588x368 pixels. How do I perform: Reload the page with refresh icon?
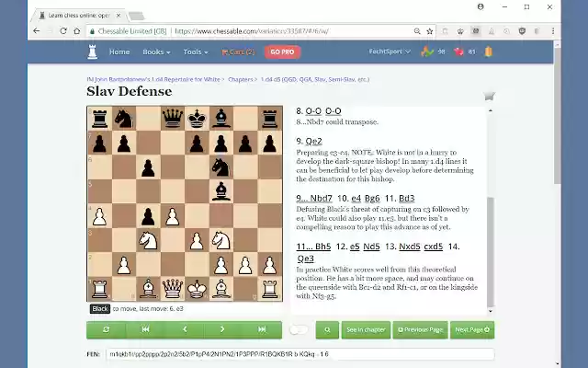click(63, 31)
